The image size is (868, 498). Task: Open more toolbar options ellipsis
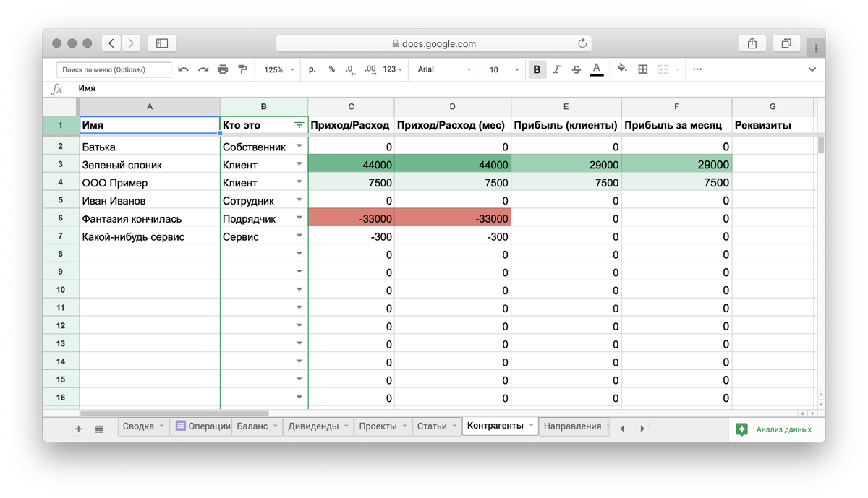pyautogui.click(x=697, y=69)
